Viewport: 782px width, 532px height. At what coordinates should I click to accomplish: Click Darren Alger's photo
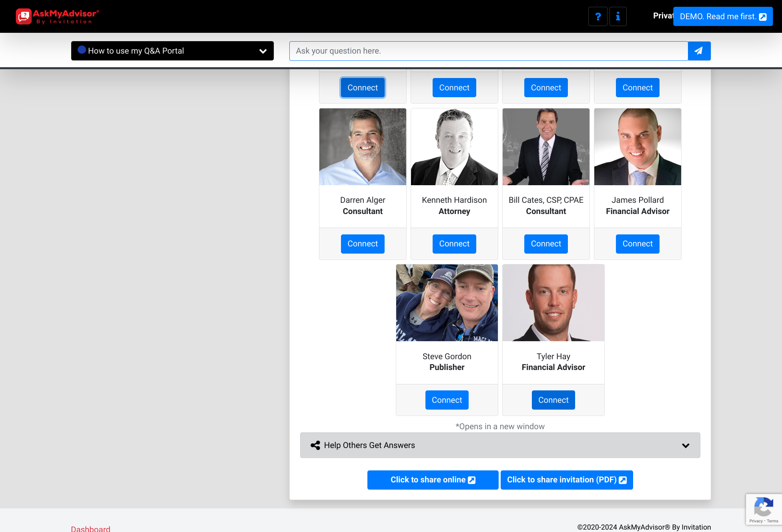coord(363,147)
